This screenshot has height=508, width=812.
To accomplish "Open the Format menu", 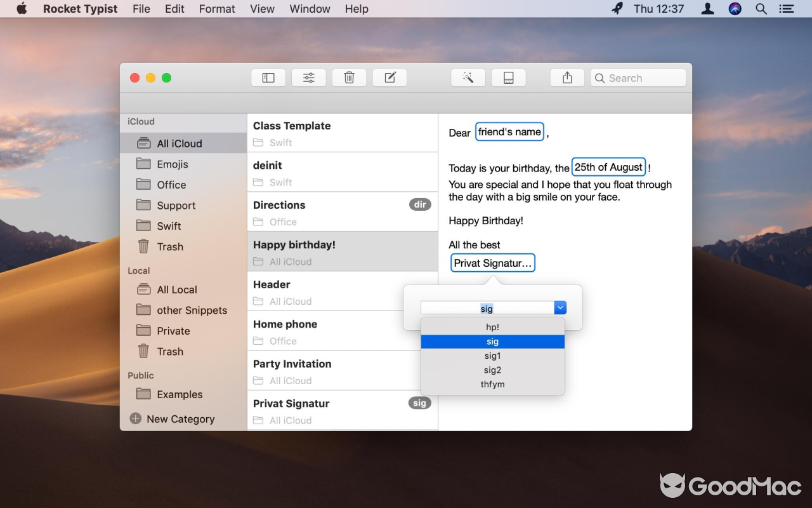I will tap(217, 9).
